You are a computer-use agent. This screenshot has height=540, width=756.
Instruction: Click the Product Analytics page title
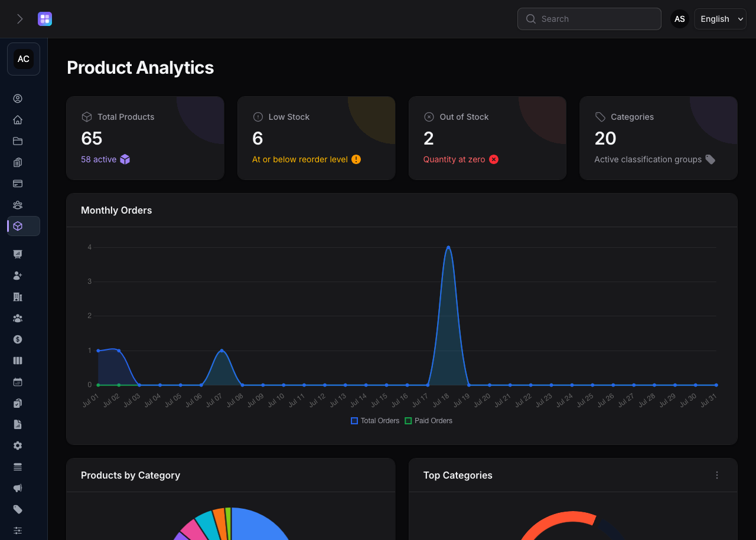tap(141, 67)
